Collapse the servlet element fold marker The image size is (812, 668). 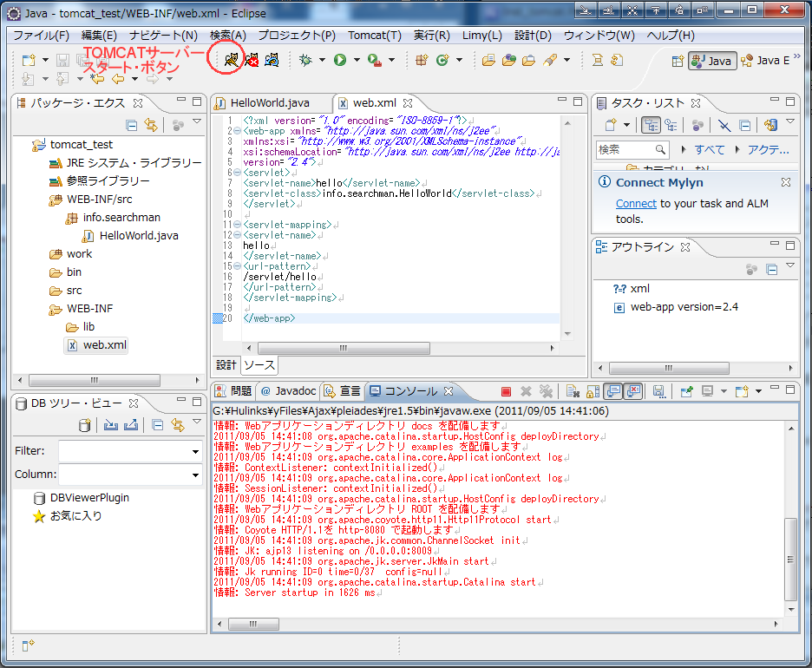pyautogui.click(x=237, y=173)
